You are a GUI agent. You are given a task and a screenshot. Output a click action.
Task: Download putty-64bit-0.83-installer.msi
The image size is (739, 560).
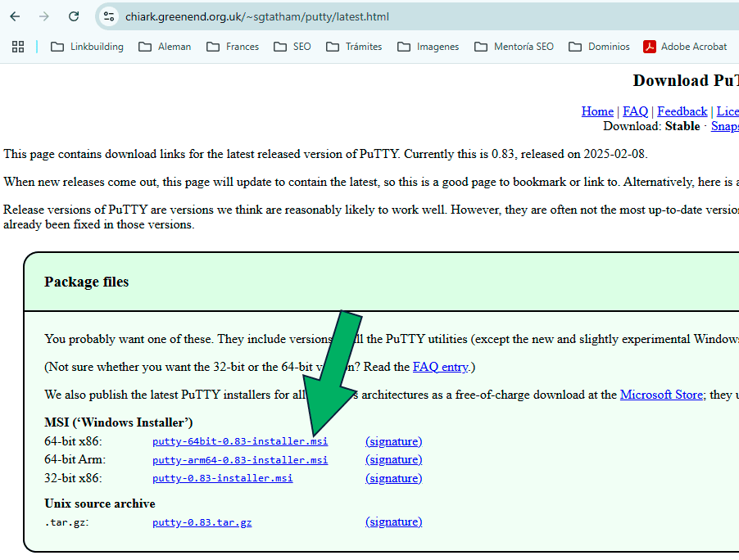239,441
